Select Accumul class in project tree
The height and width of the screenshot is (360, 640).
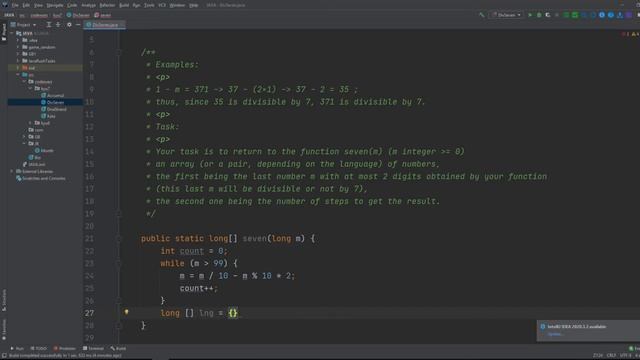coord(56,96)
